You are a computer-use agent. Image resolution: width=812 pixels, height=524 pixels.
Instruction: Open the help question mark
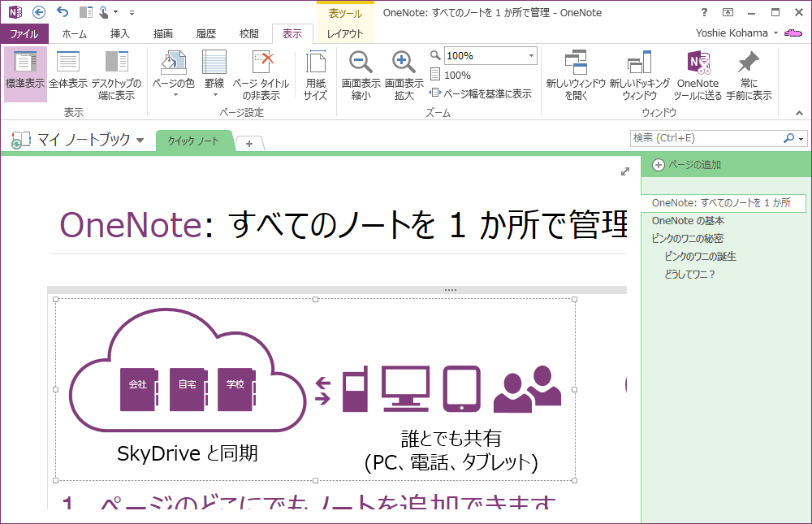[x=704, y=12]
